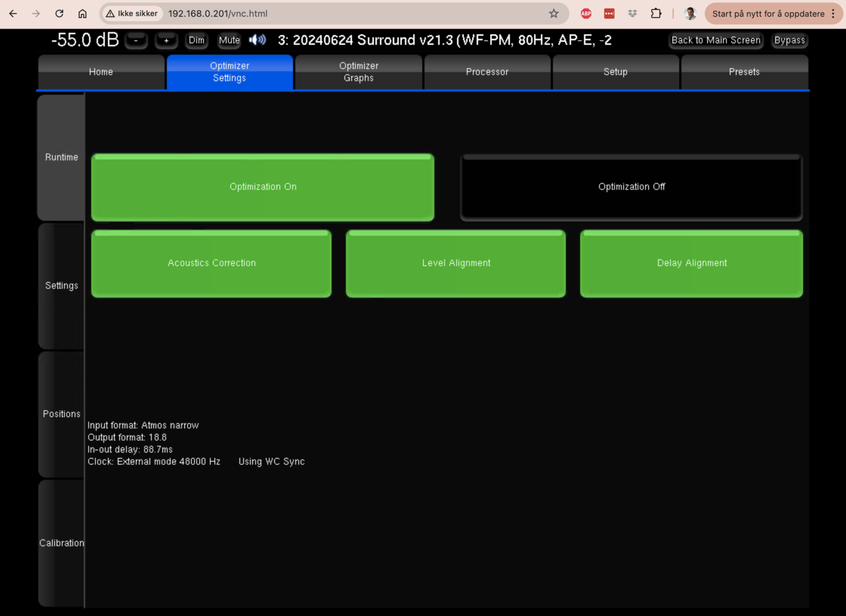The height and width of the screenshot is (616, 846).
Task: Open the browser three-dot menu
Action: [x=833, y=14]
